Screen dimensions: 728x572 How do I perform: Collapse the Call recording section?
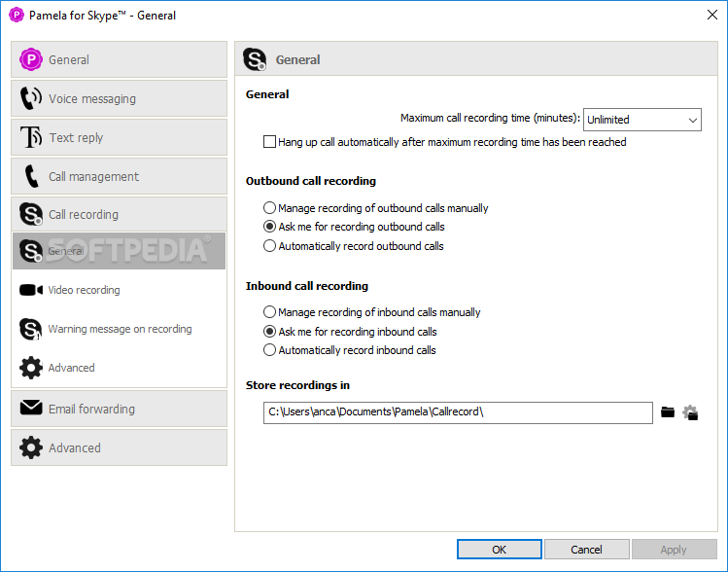(119, 214)
